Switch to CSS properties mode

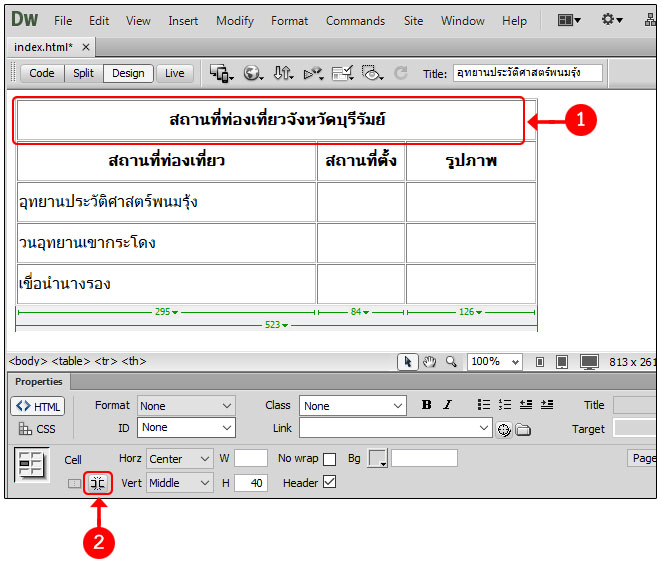38,429
